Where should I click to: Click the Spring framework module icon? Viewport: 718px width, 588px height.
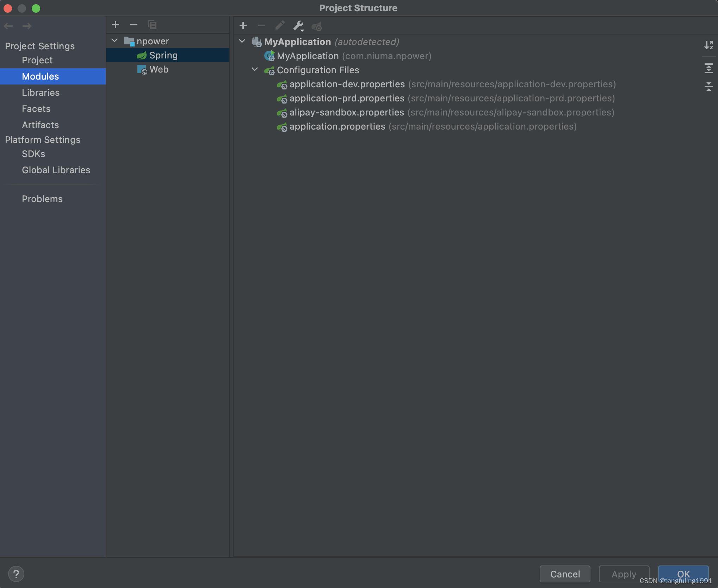(x=142, y=55)
